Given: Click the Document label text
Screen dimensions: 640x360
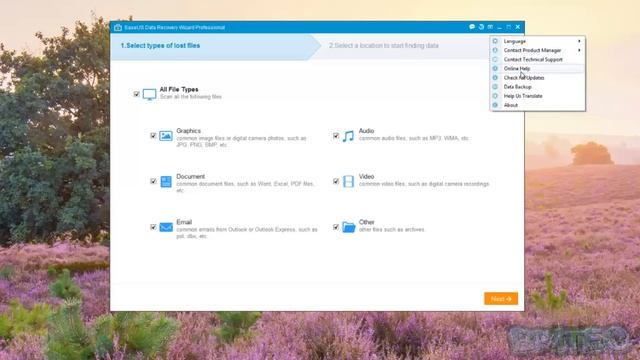Looking at the screenshot, I should 190,177.
